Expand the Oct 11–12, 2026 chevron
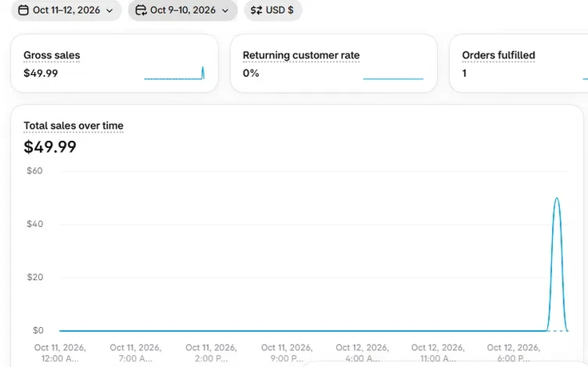 click(109, 10)
